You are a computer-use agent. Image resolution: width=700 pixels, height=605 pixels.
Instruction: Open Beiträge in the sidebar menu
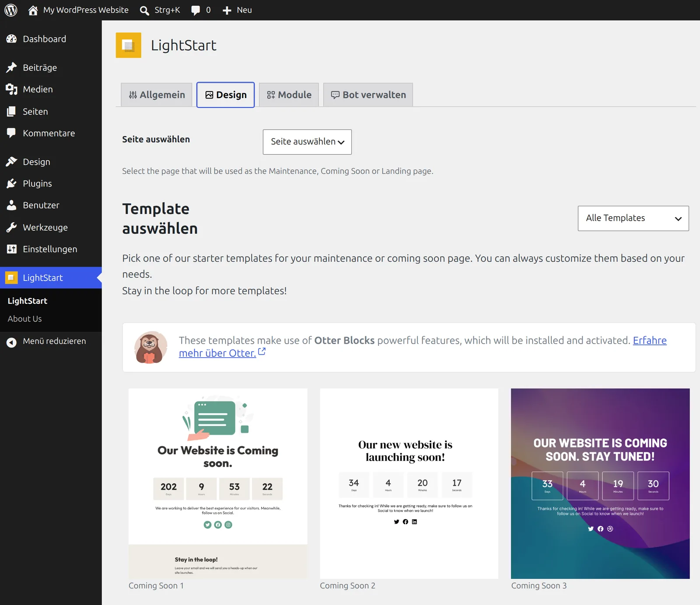pos(51,67)
